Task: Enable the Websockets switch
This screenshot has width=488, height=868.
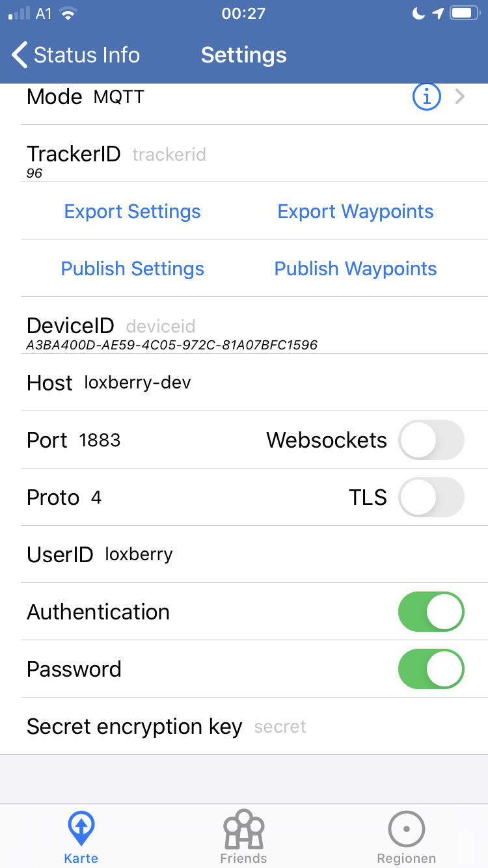Action: click(x=431, y=441)
